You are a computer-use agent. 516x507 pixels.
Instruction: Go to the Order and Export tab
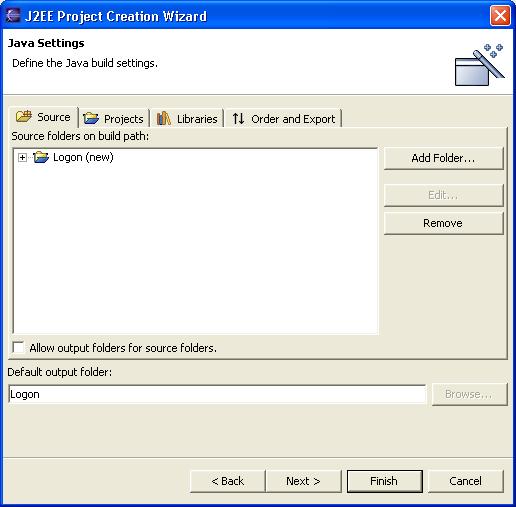click(284, 119)
